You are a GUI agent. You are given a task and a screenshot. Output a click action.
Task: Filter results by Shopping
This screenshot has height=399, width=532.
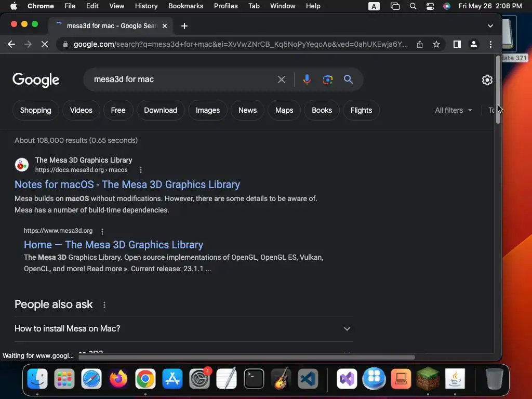coord(36,110)
